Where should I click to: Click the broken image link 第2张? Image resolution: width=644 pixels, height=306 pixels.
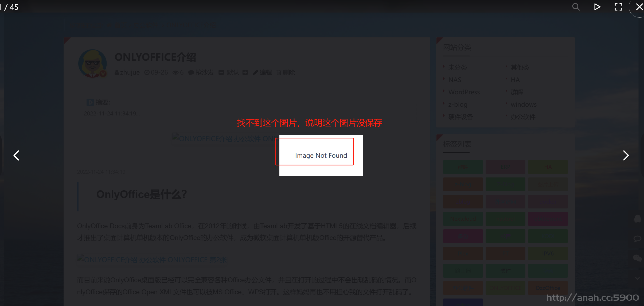tap(152, 259)
